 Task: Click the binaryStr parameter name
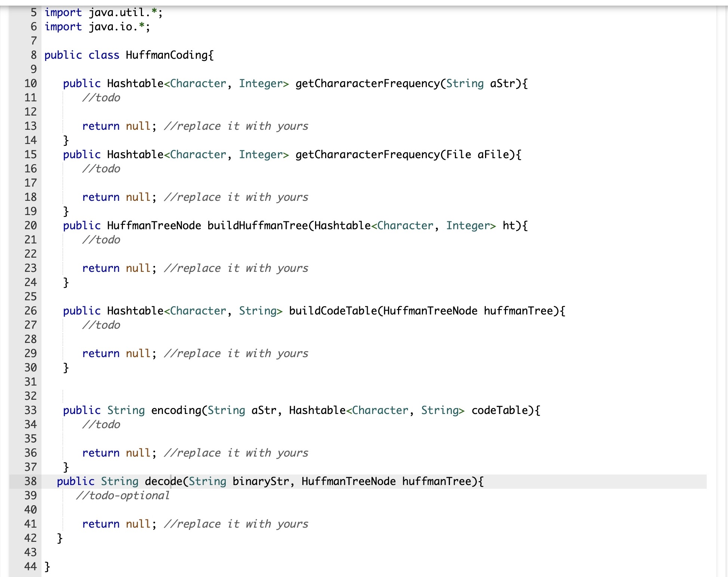point(260,481)
